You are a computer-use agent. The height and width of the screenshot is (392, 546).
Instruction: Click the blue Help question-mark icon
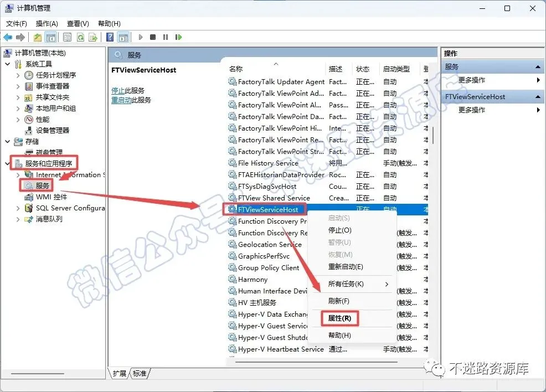coord(110,37)
